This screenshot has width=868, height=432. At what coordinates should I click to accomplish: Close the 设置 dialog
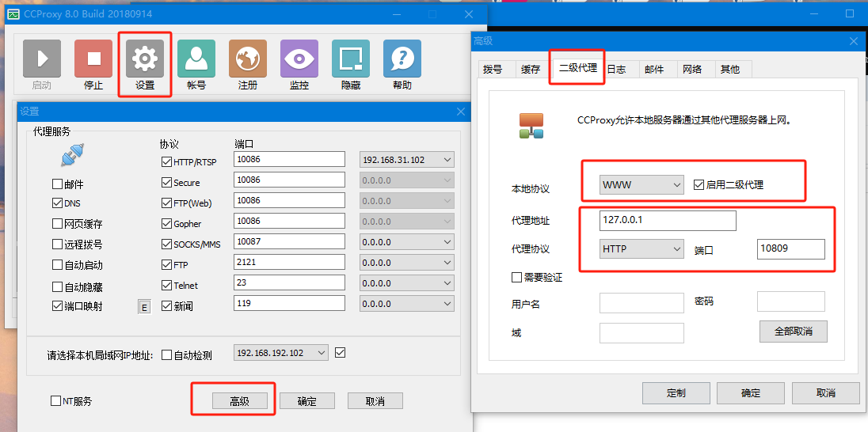point(461,112)
